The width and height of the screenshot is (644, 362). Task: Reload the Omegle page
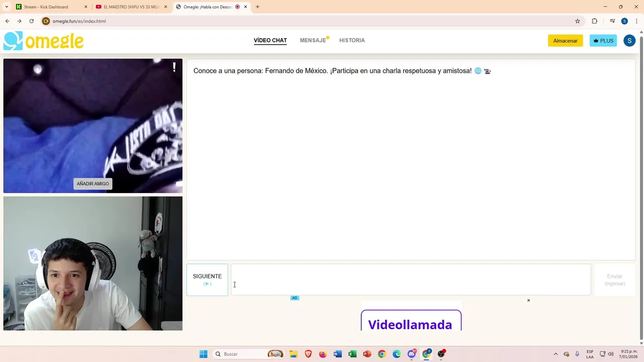tap(31, 21)
